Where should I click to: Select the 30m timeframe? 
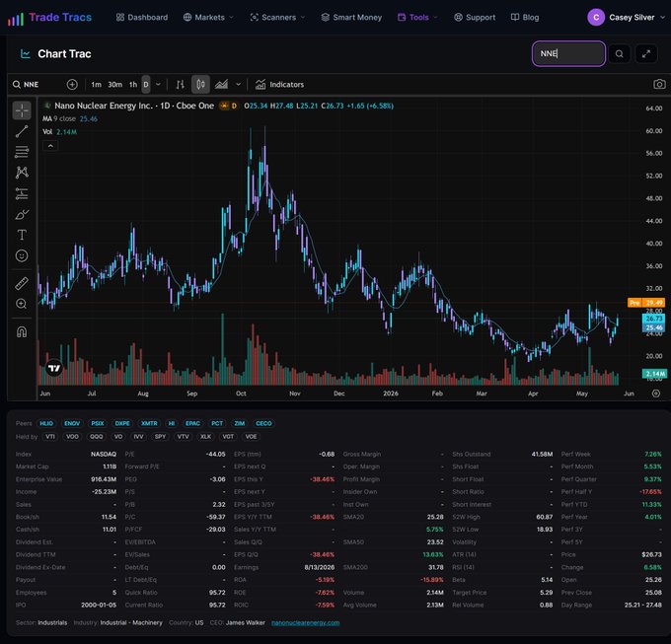click(114, 85)
